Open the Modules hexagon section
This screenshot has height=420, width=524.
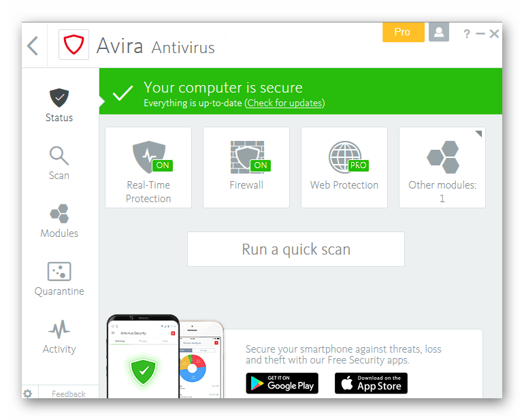(59, 221)
